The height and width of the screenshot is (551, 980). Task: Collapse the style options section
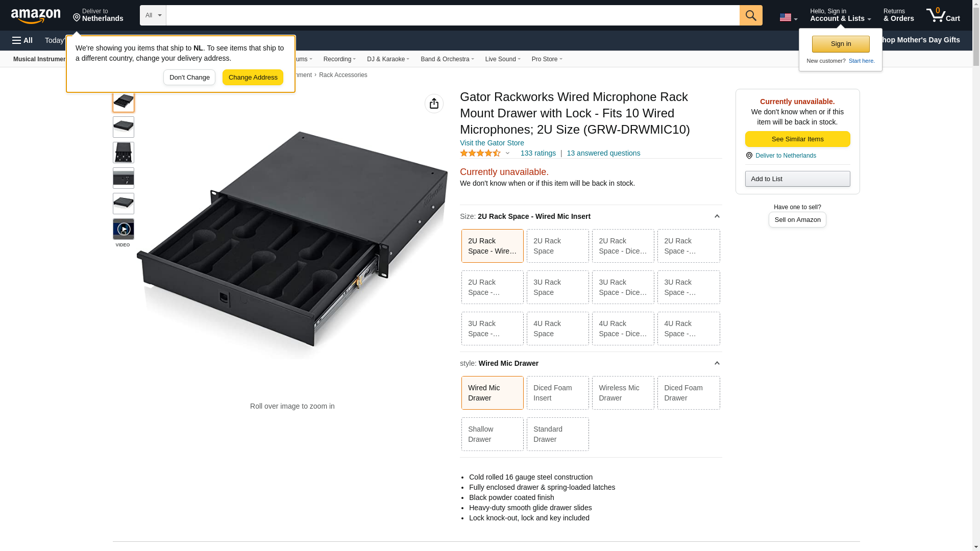pyautogui.click(x=717, y=363)
